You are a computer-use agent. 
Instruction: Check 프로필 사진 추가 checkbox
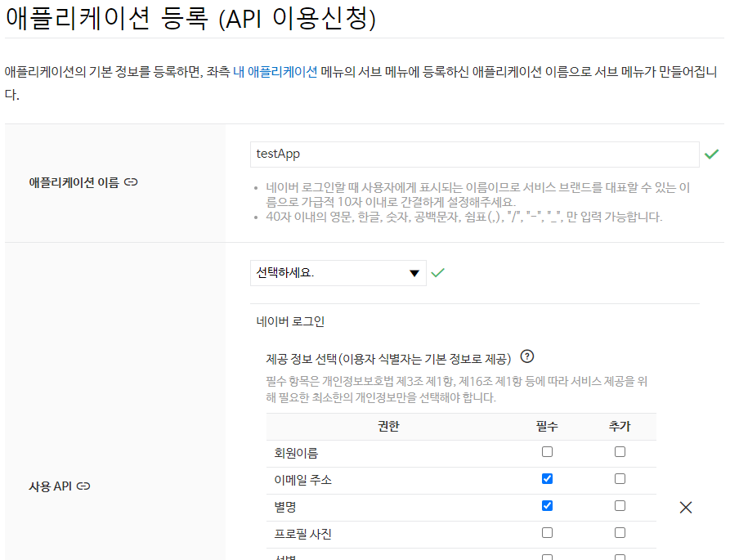coord(620,532)
